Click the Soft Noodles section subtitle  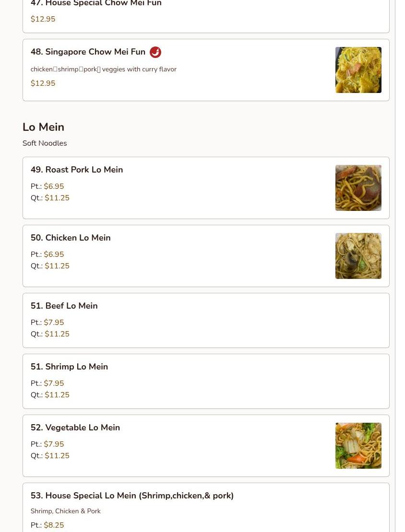pos(45,143)
